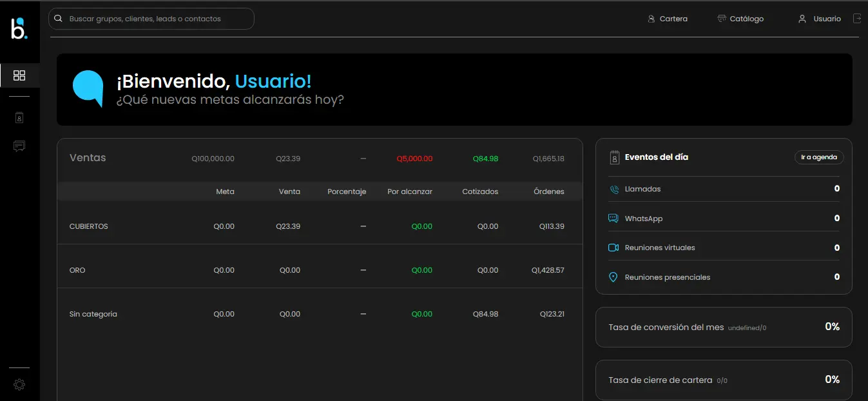Click the Cartera icon in header
The width and height of the screenshot is (868, 401).
(x=651, y=19)
